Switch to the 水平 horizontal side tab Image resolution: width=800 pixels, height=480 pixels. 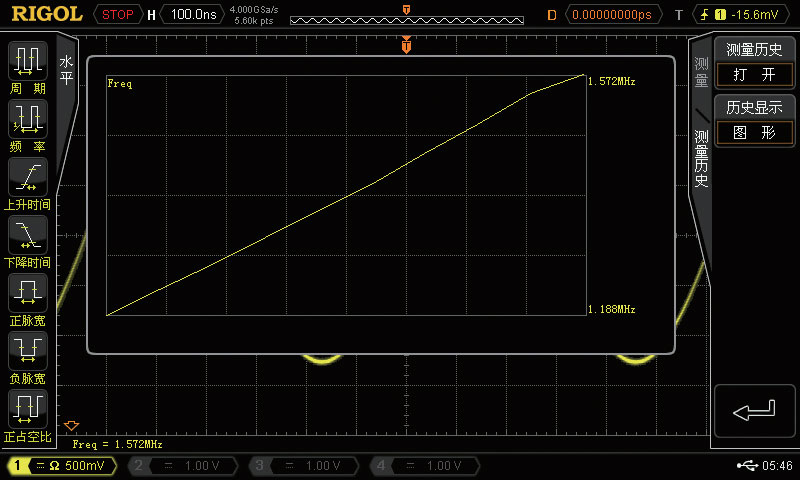[67, 70]
